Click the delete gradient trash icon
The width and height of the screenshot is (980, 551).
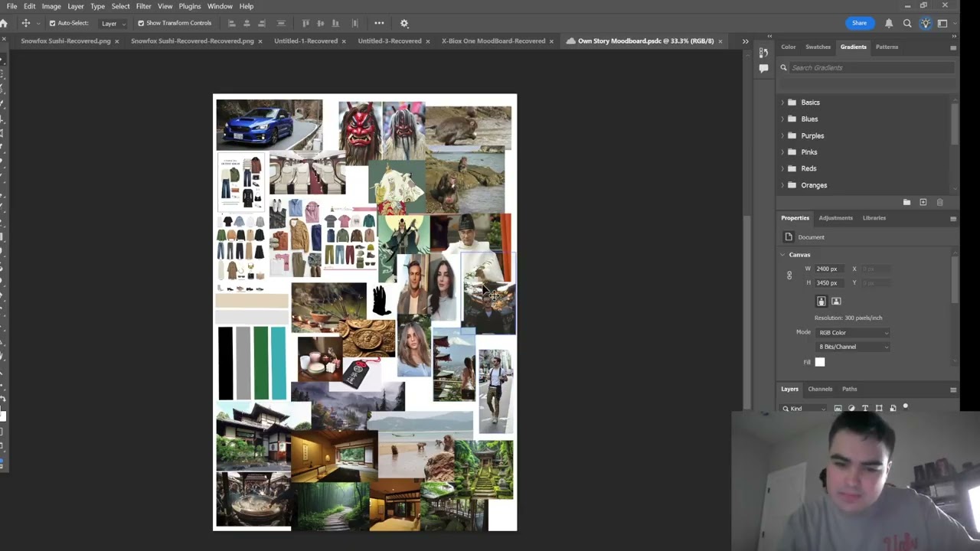940,202
